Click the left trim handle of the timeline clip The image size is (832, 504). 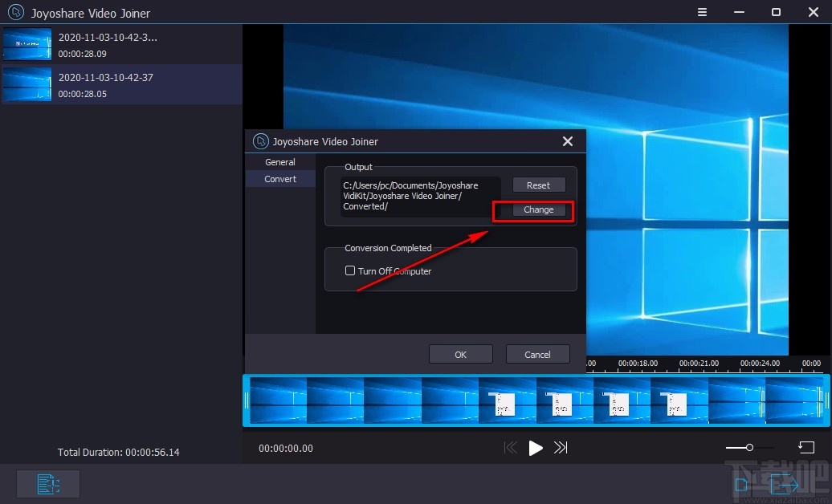[247, 400]
